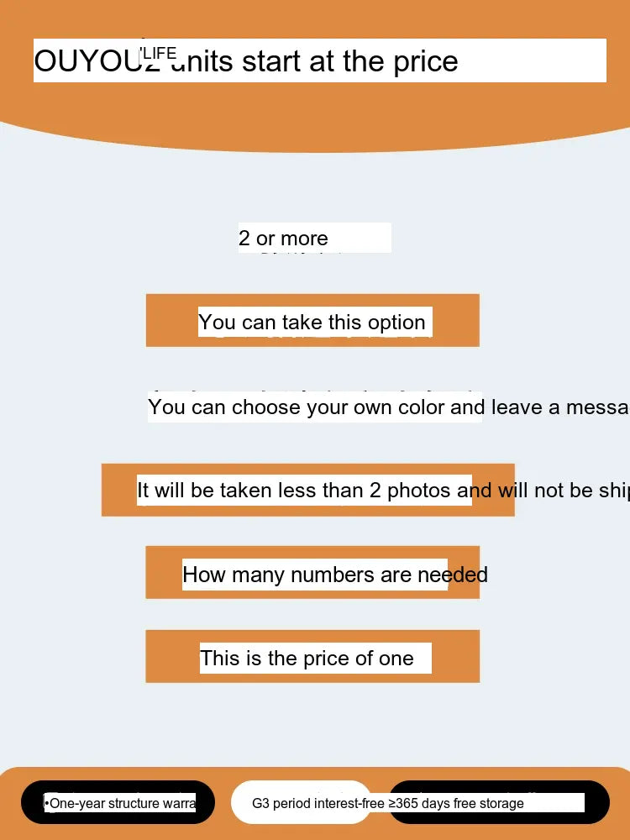This screenshot has width=630, height=840.
Task: Click the ≥365 symbol in storage text
Action: pos(403,803)
